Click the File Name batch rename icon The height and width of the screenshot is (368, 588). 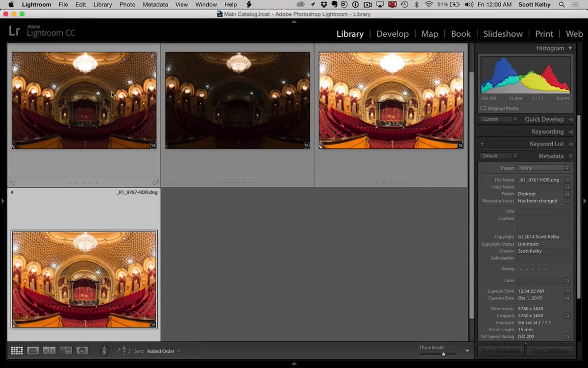pos(567,180)
